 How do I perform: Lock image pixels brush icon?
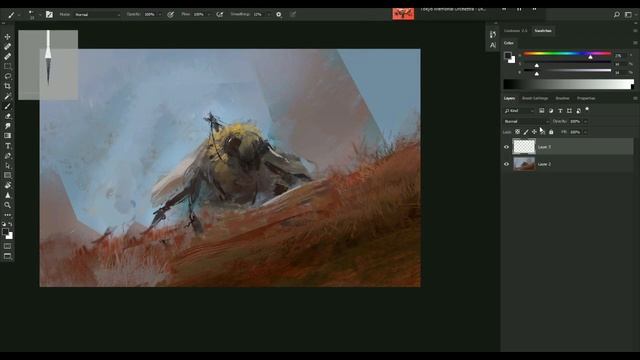[x=526, y=132]
